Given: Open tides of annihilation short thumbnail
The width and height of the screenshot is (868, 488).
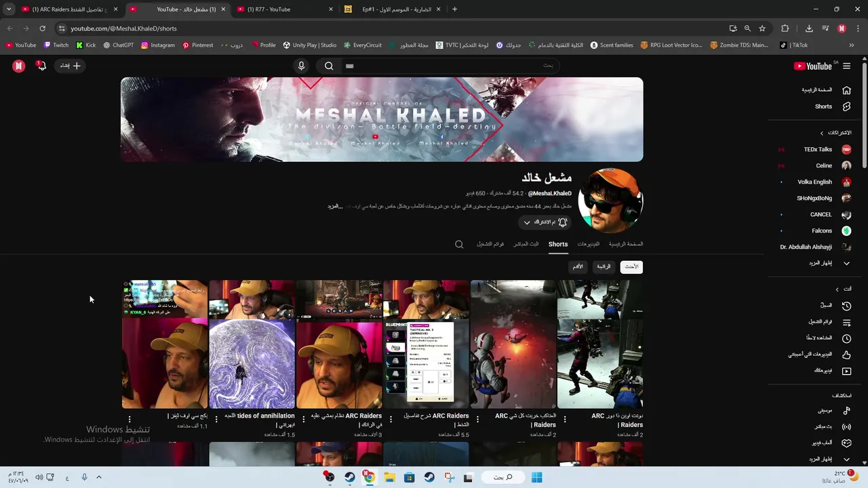Looking at the screenshot, I should click(x=252, y=344).
